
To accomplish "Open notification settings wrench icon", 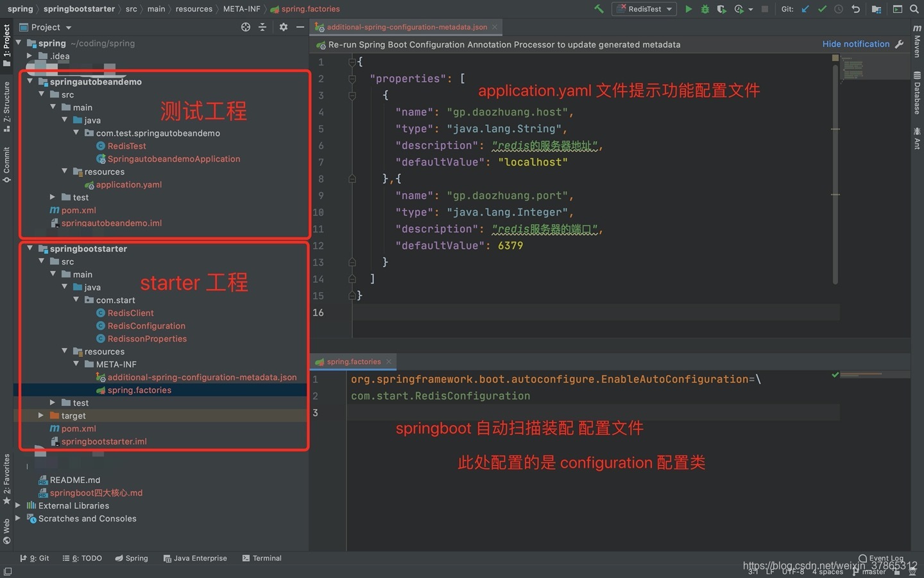I will coord(900,44).
